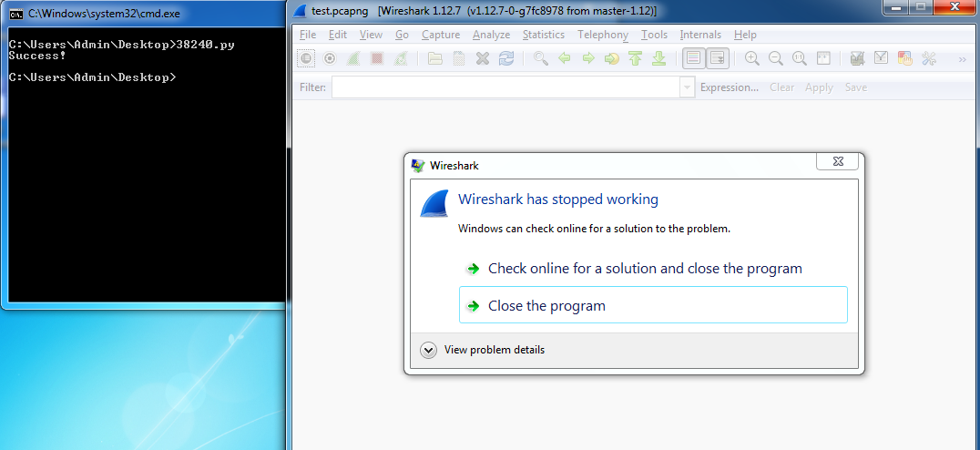This screenshot has width=980, height=450.
Task: Find a packet (magnifier icon)
Action: [541, 58]
